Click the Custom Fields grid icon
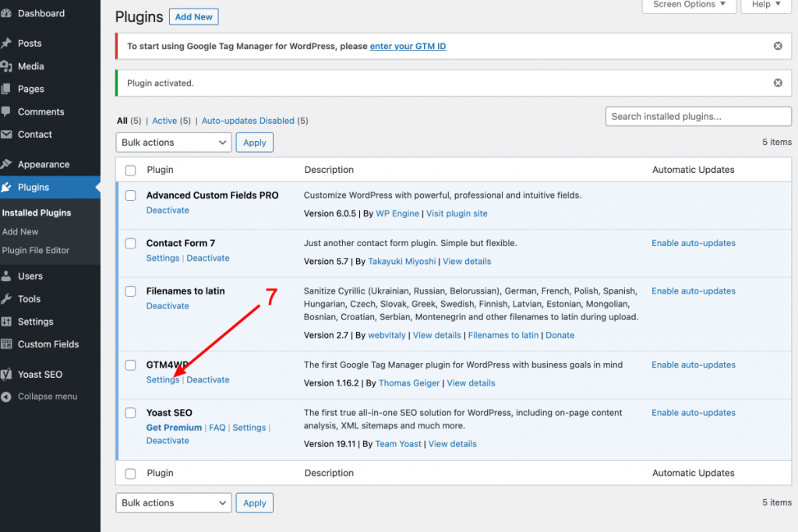The height and width of the screenshot is (532, 798). point(6,344)
